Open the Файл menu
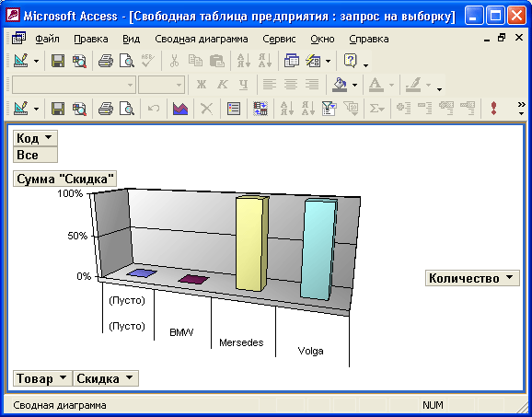The height and width of the screenshot is (417, 532). pyautogui.click(x=47, y=39)
